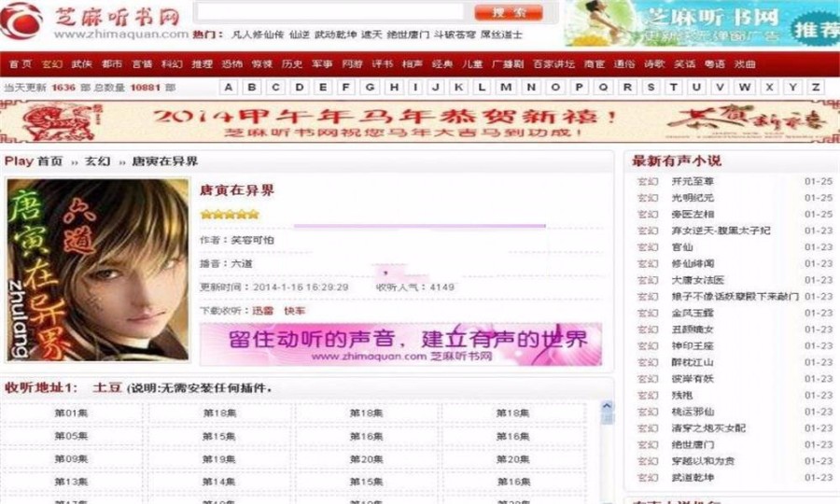The image size is (840, 504).
Task: Click the letter M index button
Action: 506,87
